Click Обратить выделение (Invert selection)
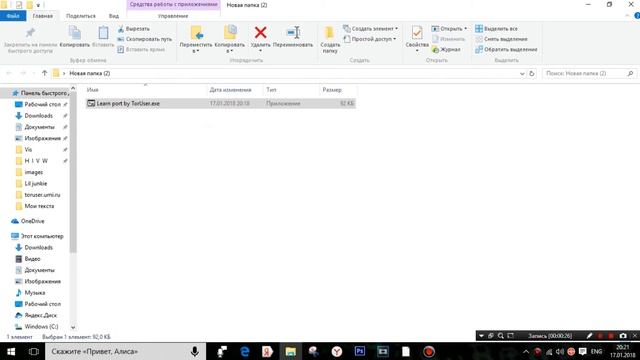 506,49
